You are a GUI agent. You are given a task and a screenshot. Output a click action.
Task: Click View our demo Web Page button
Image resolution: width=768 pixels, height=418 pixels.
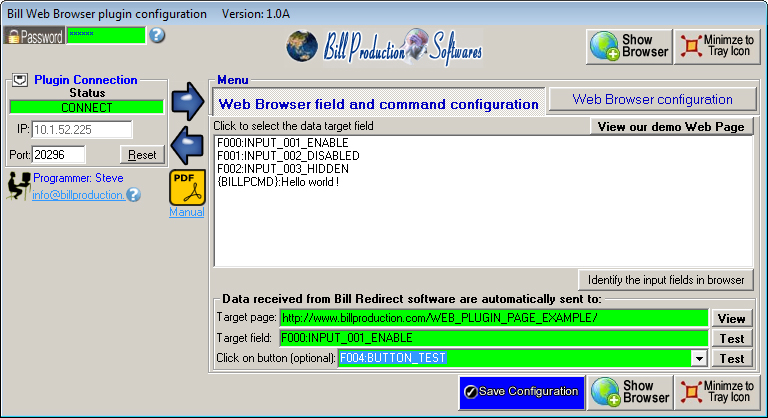(671, 126)
